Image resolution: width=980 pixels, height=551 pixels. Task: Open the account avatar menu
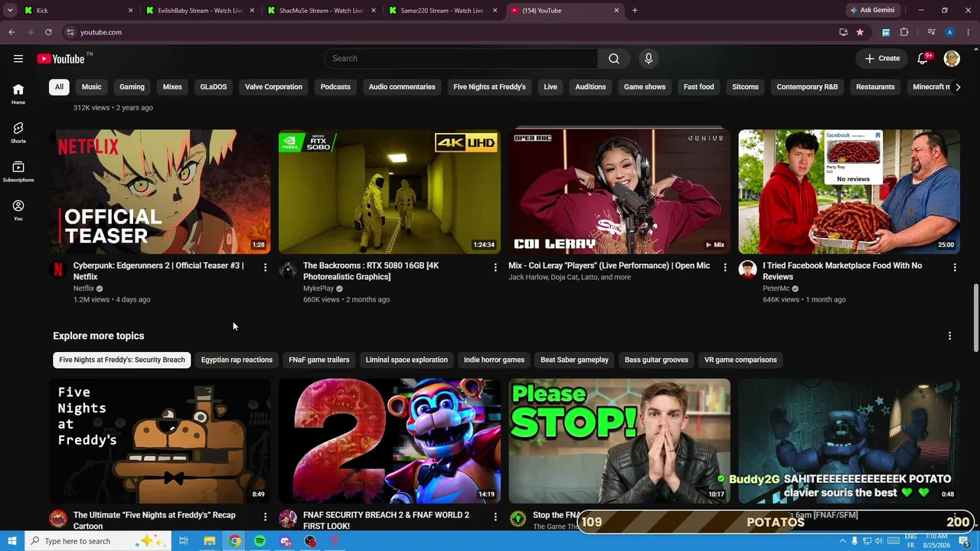(x=952, y=58)
